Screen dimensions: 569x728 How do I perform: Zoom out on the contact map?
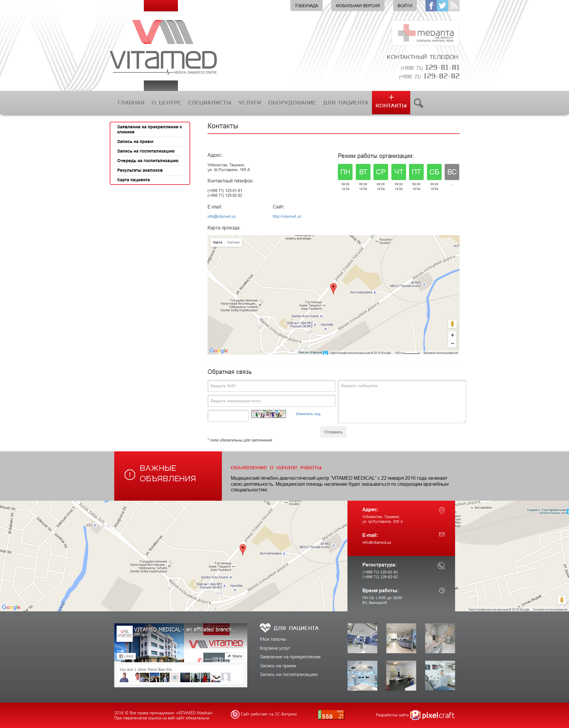pyautogui.click(x=452, y=343)
